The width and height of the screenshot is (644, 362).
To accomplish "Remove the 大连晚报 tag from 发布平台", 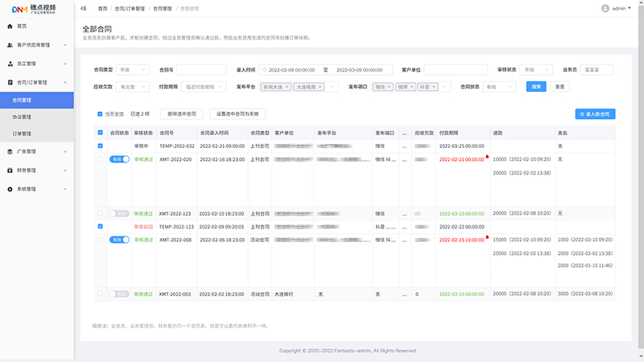I will [x=320, y=87].
